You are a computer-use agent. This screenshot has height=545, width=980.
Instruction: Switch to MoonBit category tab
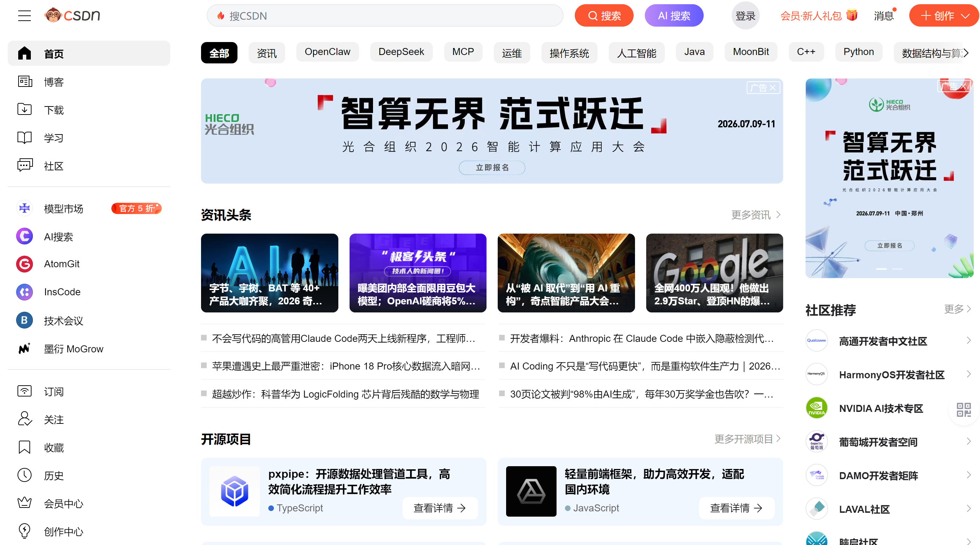(751, 52)
